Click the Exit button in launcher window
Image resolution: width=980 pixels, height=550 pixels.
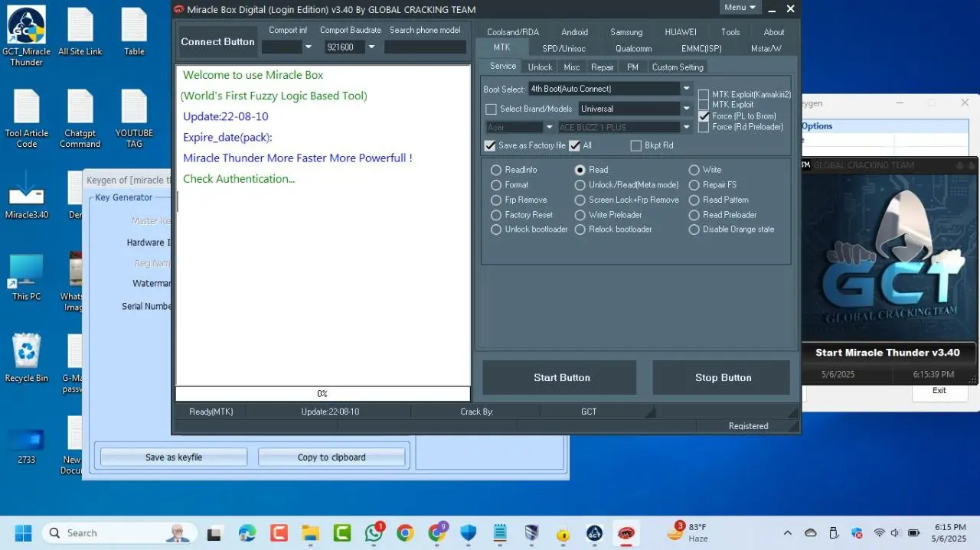939,391
